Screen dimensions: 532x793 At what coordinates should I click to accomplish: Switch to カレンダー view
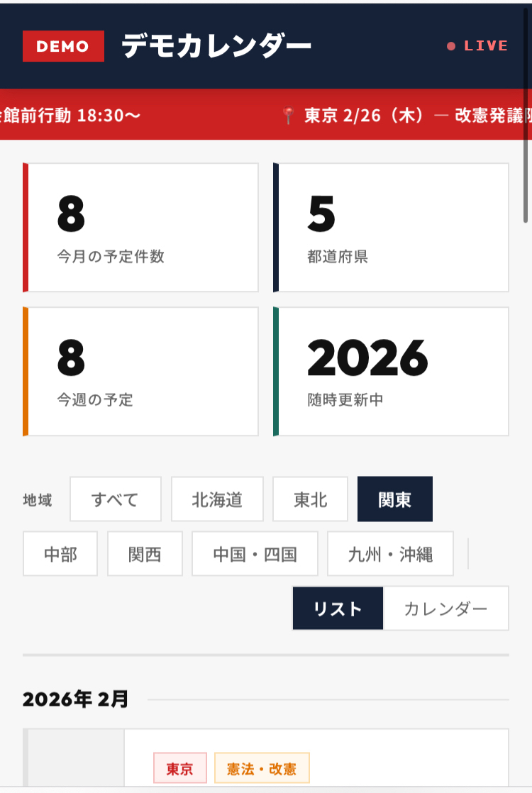tap(446, 609)
